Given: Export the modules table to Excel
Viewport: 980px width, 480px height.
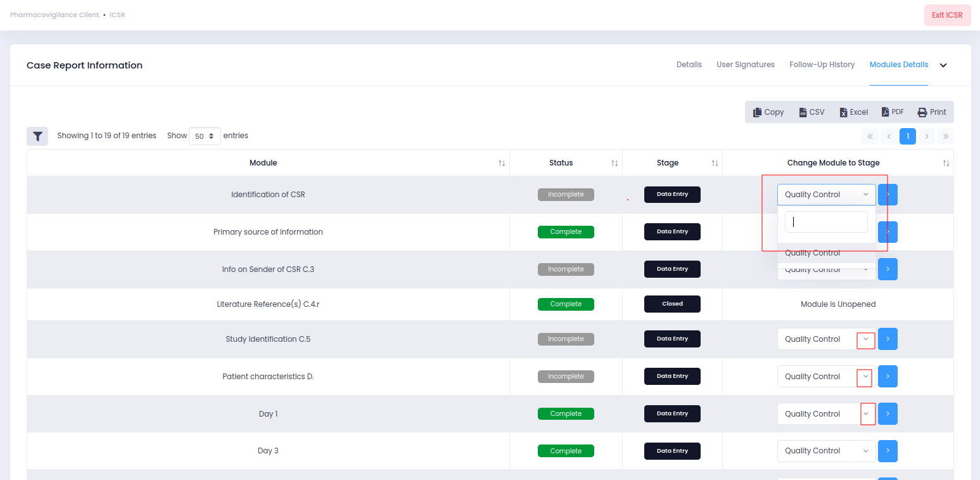Looking at the screenshot, I should (x=853, y=112).
